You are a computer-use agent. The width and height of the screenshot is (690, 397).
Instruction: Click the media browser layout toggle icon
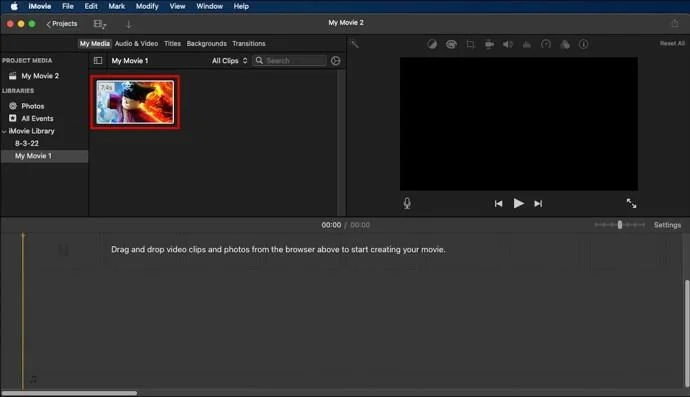click(99, 24)
